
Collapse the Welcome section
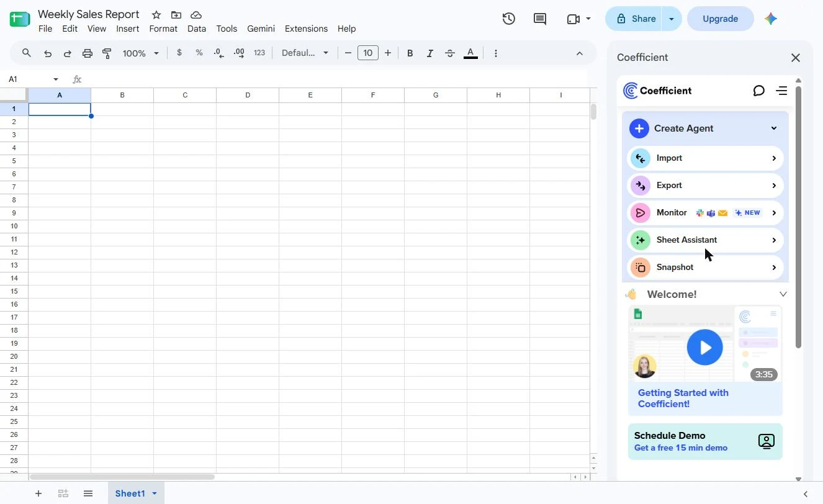pyautogui.click(x=783, y=294)
